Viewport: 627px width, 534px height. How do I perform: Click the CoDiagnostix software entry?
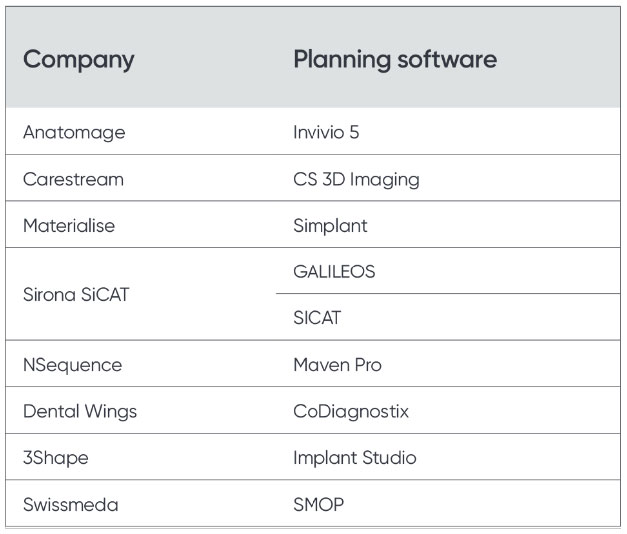351,411
